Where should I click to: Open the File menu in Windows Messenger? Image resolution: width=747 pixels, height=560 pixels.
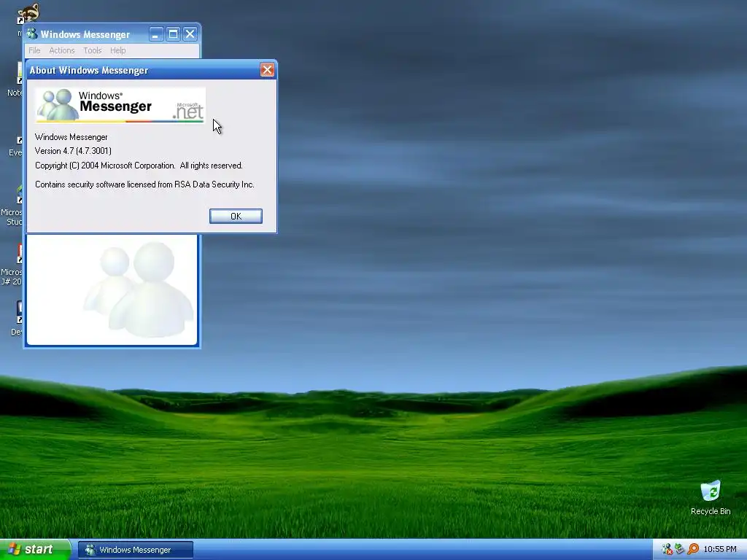pos(34,50)
